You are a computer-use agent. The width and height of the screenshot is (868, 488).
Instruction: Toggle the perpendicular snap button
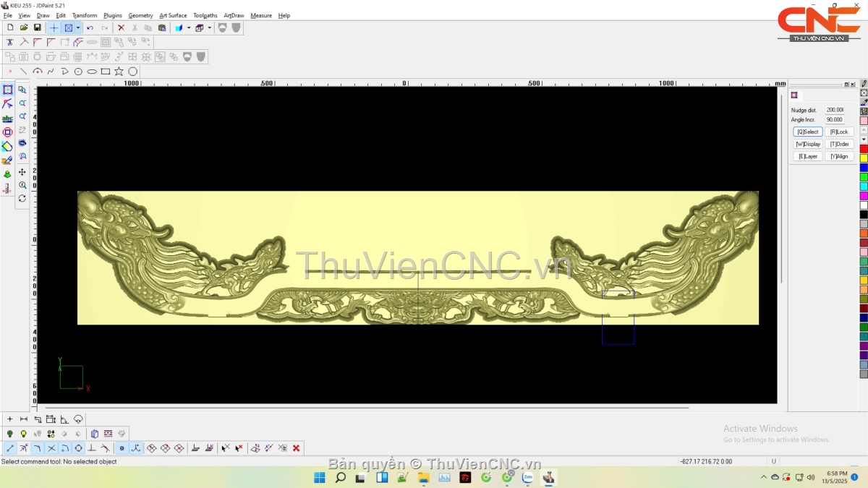(93, 448)
